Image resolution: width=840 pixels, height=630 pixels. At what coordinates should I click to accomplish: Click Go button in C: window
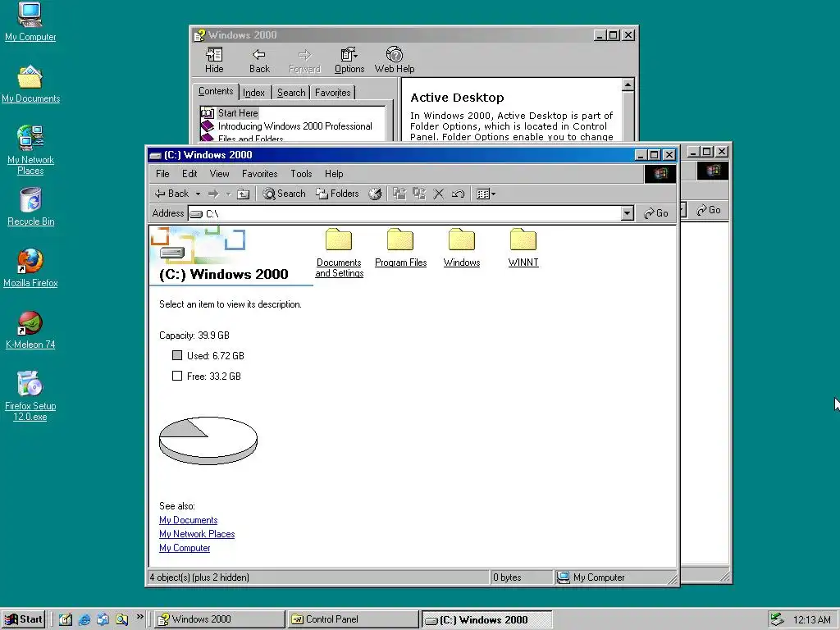coord(656,213)
